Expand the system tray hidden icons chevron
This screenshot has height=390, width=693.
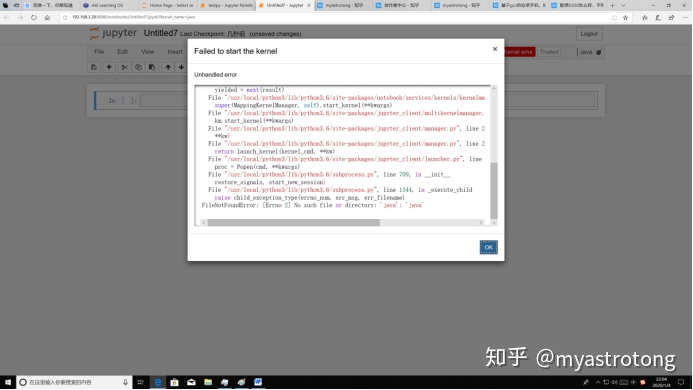click(x=598, y=382)
